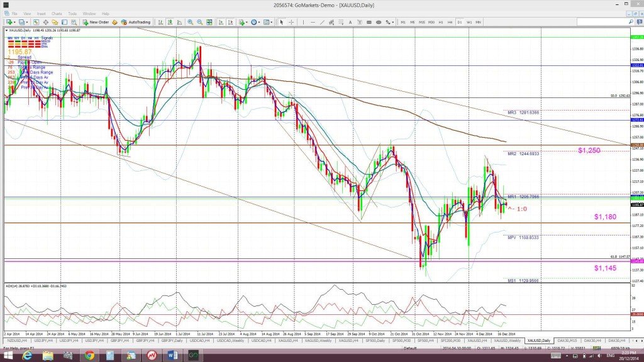
Task: Show the Market Watch panel
Action: click(36, 22)
